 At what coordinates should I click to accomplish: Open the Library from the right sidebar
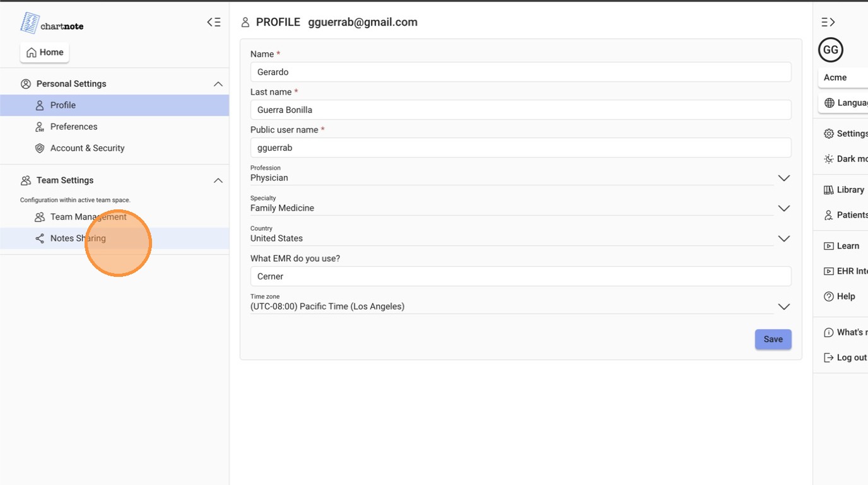point(844,190)
